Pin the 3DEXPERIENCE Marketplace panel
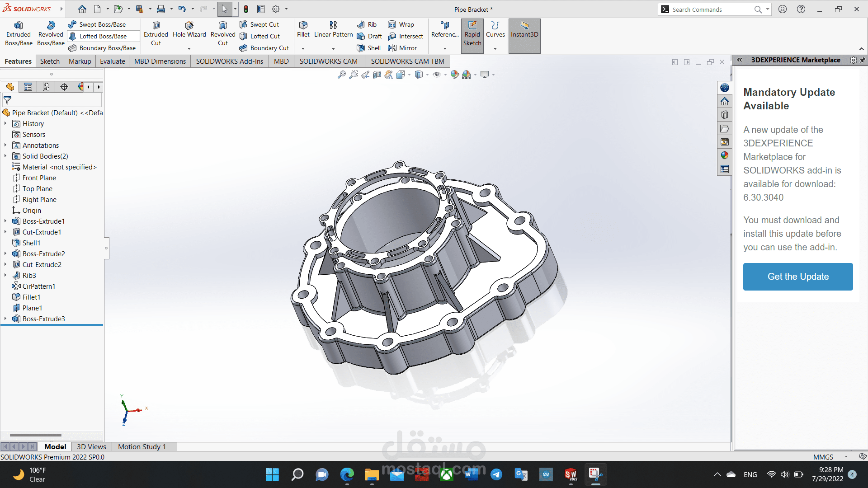Screen dimensions: 868x488 (863, 60)
